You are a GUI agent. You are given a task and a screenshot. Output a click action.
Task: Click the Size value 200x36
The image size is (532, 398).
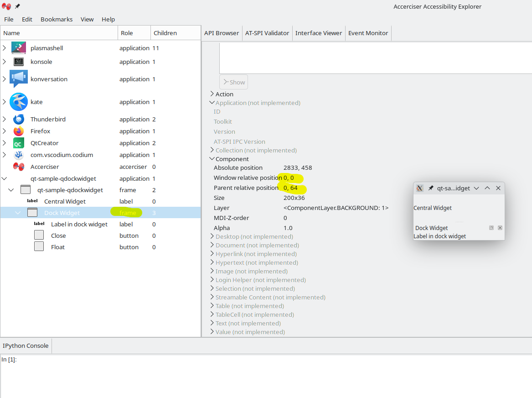tap(294, 198)
